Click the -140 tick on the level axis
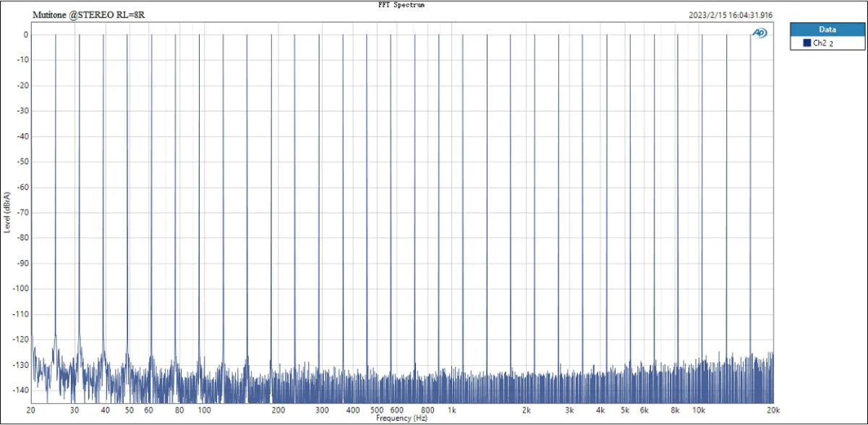 (20, 390)
